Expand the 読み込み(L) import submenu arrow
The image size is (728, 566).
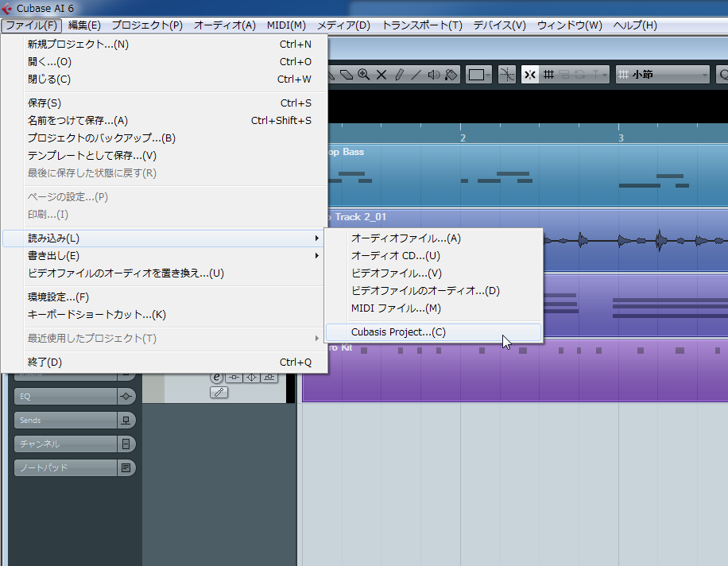coord(317,238)
